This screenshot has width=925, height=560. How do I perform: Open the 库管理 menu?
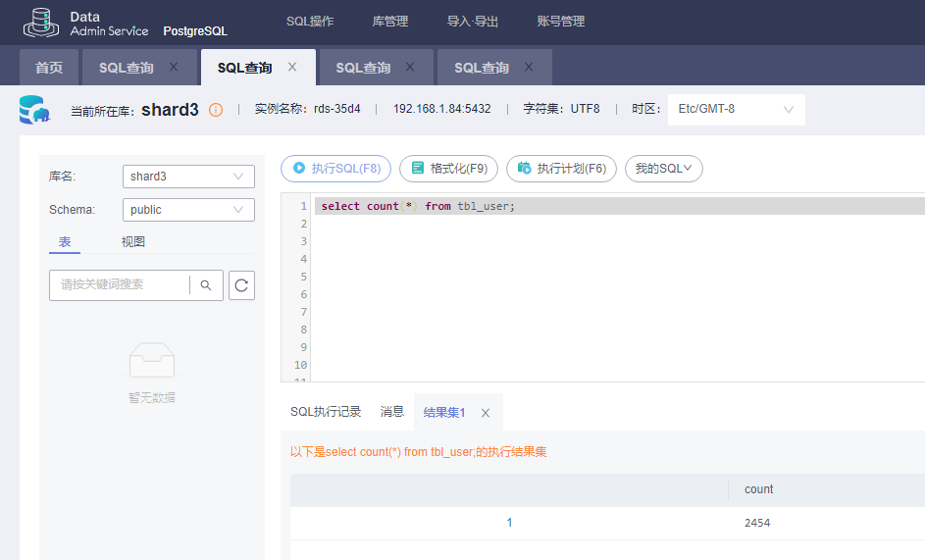(x=390, y=22)
